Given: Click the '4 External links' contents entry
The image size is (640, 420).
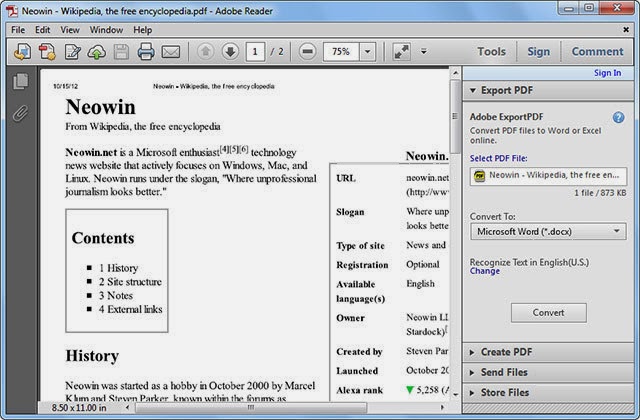Looking at the screenshot, I should pos(130,309).
